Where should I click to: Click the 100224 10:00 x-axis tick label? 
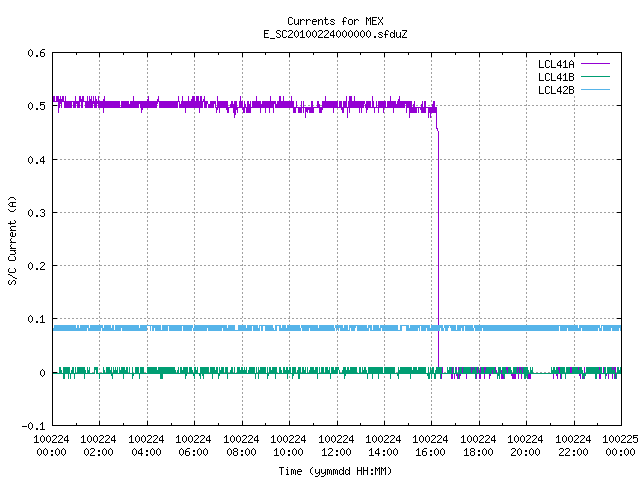point(288,446)
